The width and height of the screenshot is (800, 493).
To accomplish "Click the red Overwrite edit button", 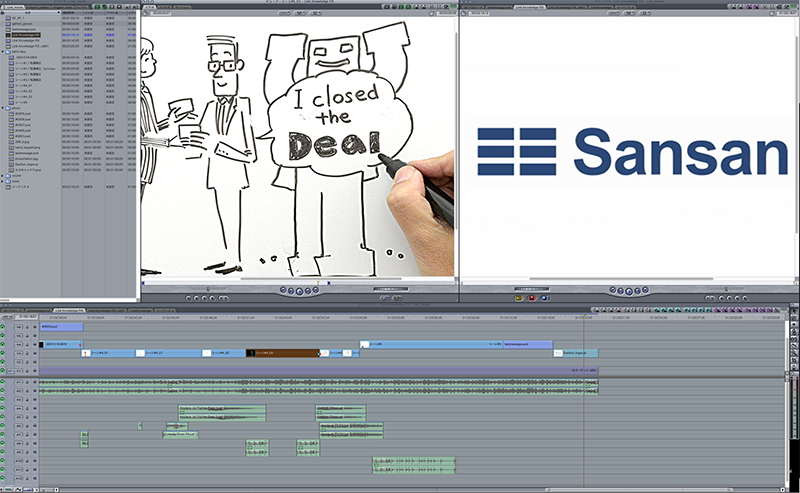I will (532, 298).
